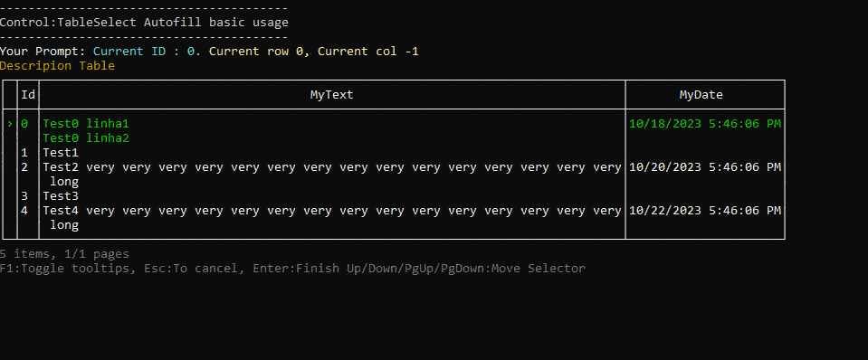Click the green row selector arrow
The height and width of the screenshot is (360, 868).
point(10,124)
